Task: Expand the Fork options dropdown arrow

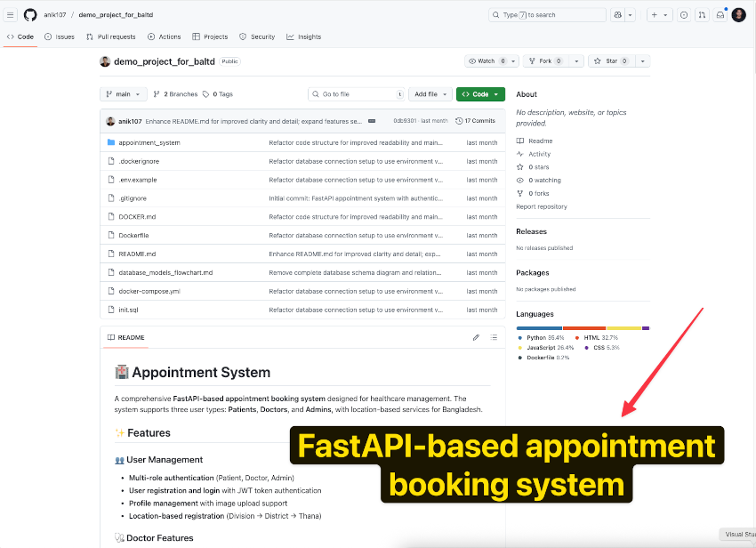Action: tap(576, 61)
